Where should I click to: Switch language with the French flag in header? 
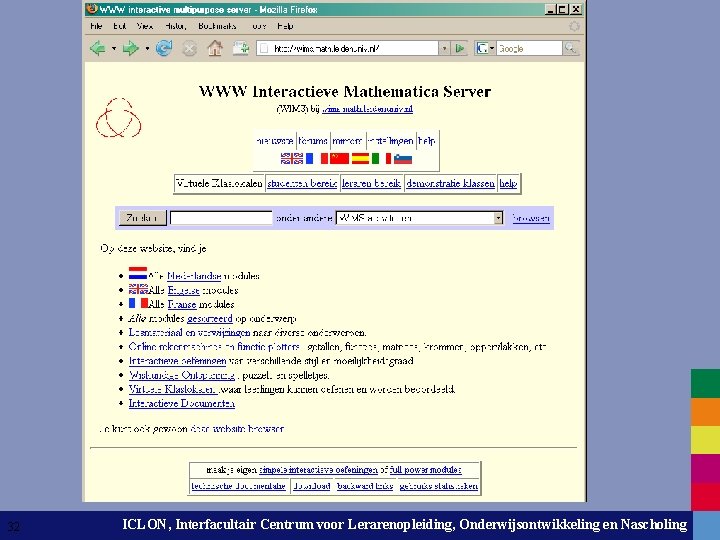tap(317, 158)
